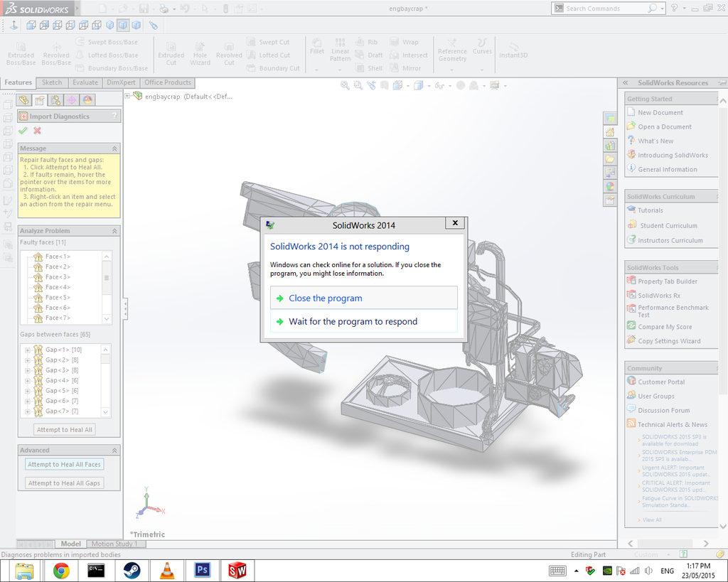Switch to Motion Study 1 tab
The height and width of the screenshot is (582, 728).
114,544
